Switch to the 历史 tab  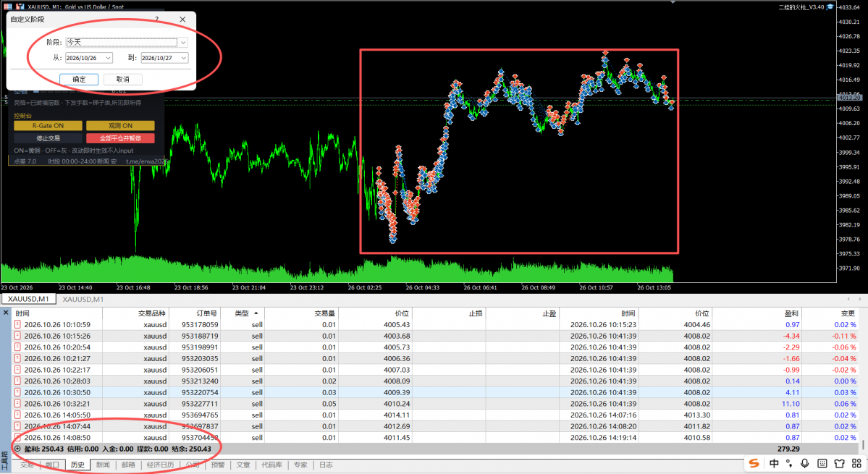77,465
